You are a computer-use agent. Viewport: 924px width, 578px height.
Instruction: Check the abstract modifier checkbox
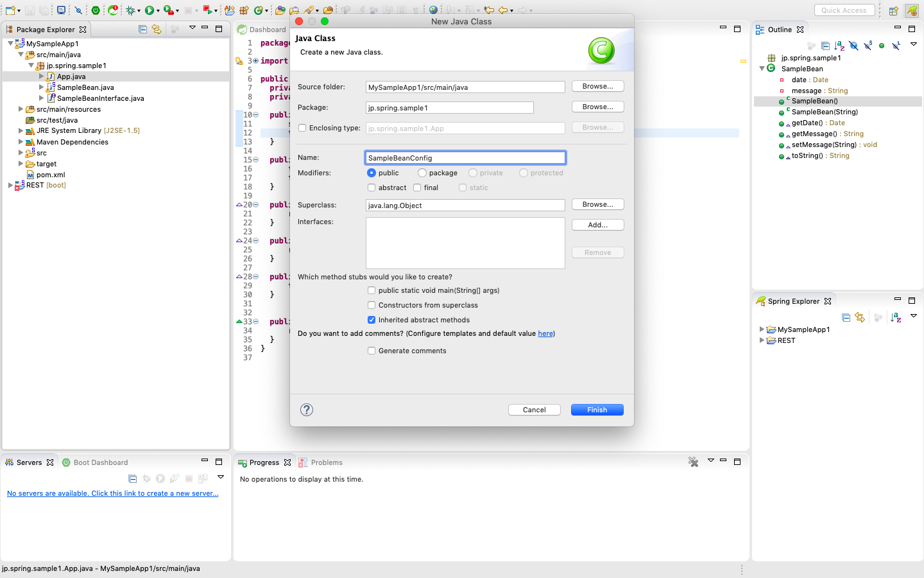point(372,188)
